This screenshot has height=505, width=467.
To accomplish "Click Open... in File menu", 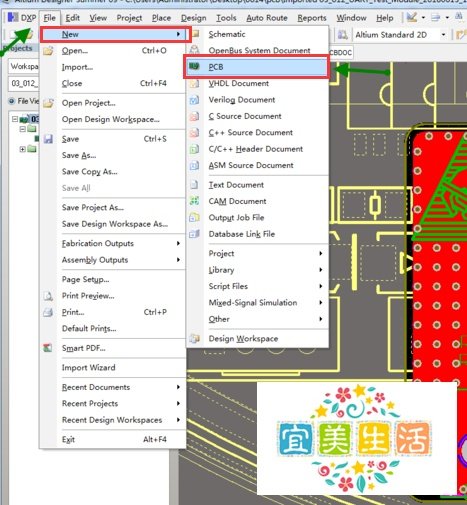I will pyautogui.click(x=112, y=51).
